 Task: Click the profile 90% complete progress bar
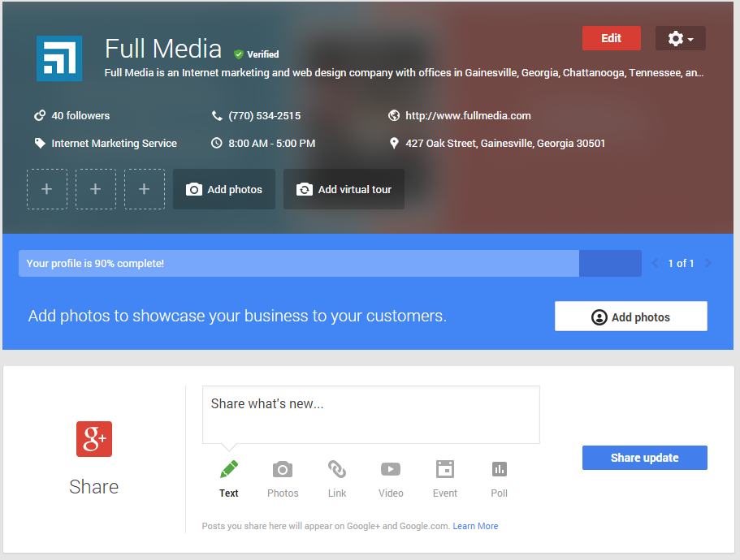330,263
